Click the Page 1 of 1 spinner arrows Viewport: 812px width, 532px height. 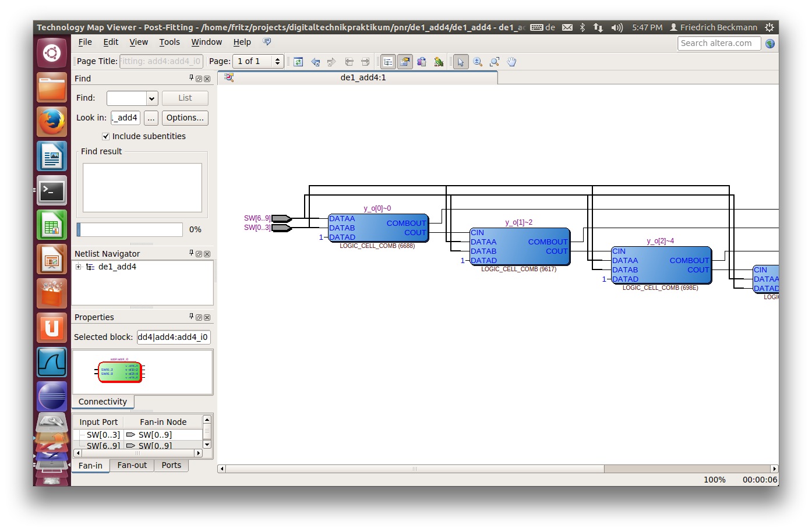tap(277, 61)
